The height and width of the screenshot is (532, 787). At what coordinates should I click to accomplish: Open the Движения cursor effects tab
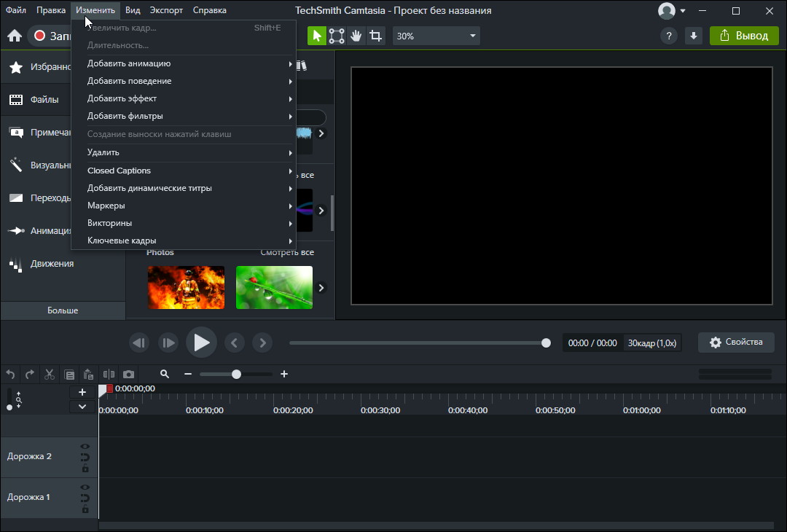click(63, 264)
